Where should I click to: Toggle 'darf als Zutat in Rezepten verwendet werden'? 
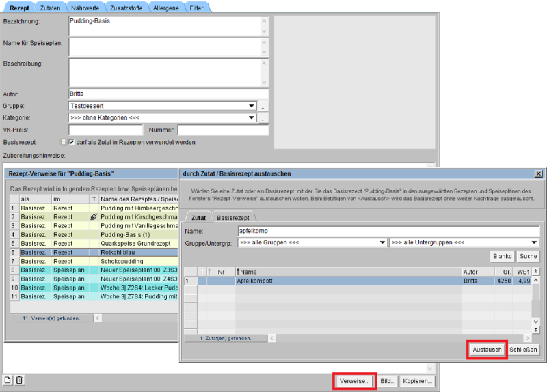point(71,142)
